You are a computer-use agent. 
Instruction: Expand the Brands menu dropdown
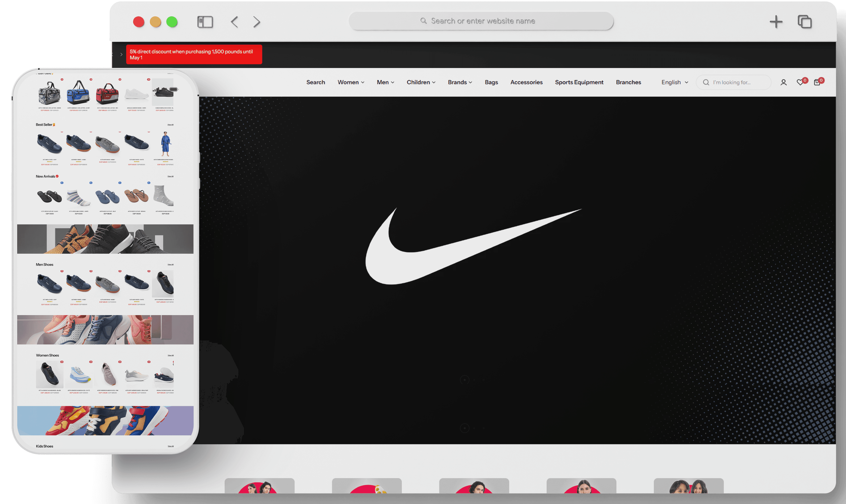[459, 83]
